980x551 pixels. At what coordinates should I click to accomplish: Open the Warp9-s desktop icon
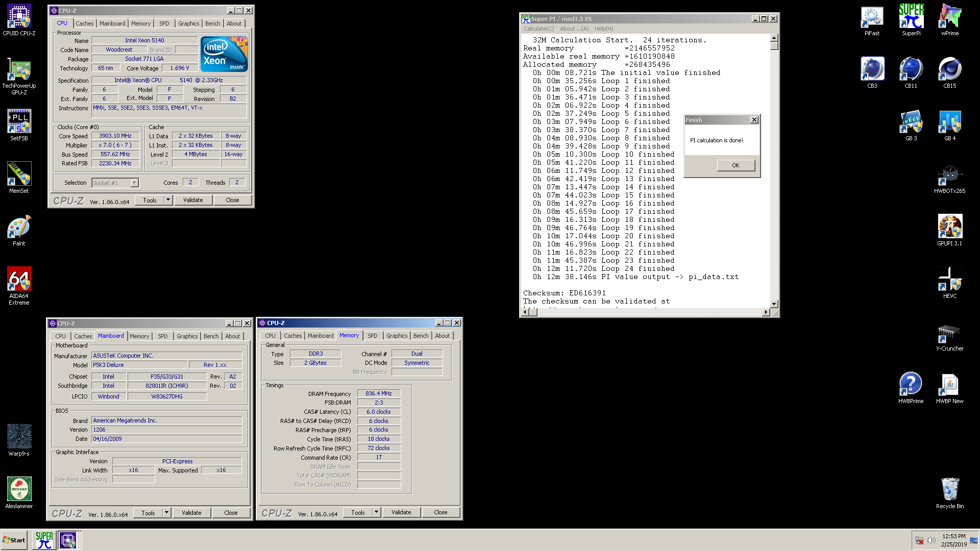(x=19, y=440)
